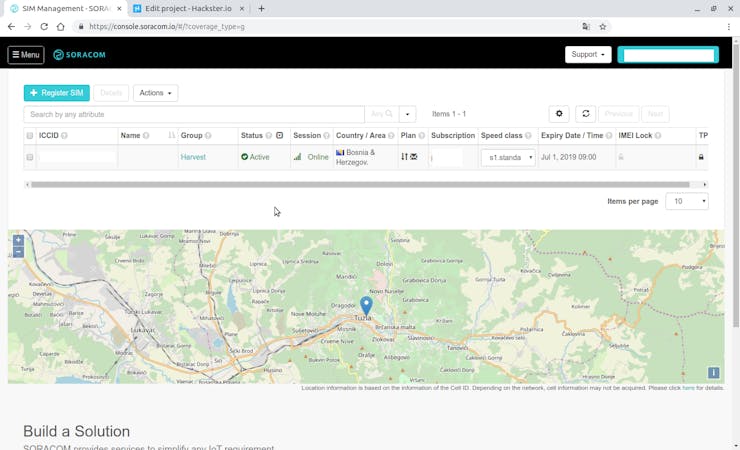Click the Register SIM button

57,93
